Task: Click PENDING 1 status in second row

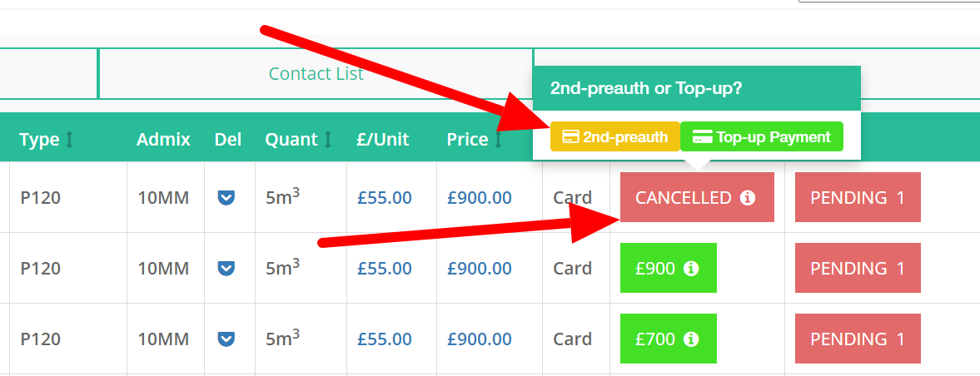Action: pyautogui.click(x=858, y=269)
